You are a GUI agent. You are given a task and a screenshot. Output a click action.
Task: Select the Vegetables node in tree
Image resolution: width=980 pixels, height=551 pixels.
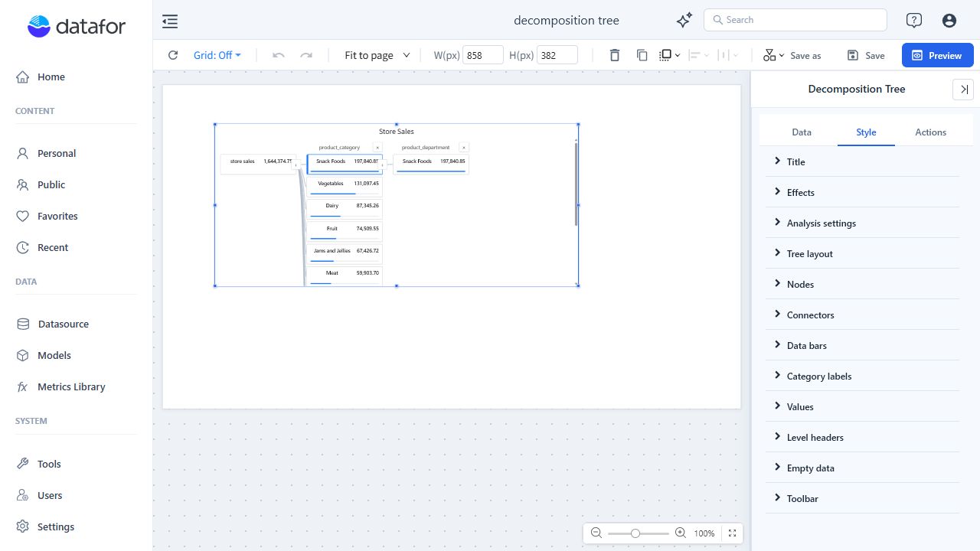pos(345,186)
